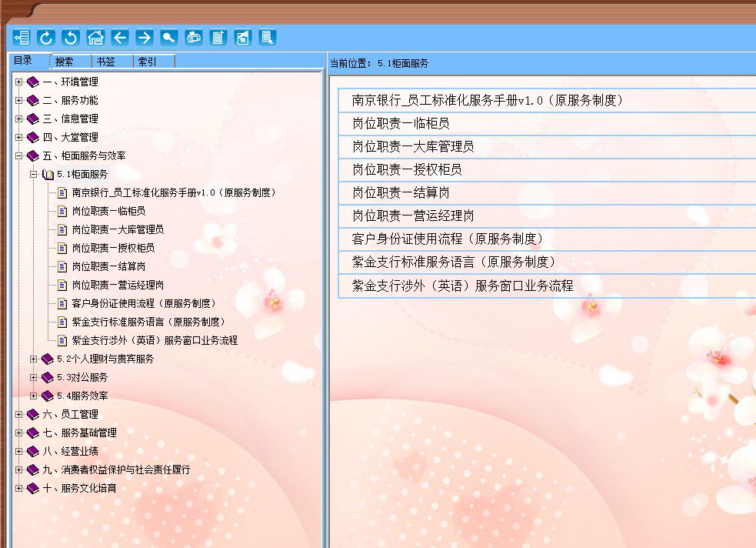
Task: Click the book icon beside 八、经营业绩
Action: click(33, 452)
